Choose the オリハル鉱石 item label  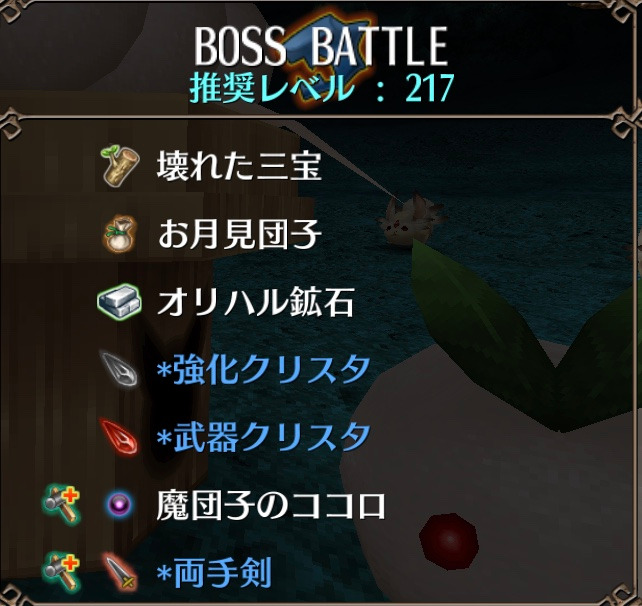255,302
